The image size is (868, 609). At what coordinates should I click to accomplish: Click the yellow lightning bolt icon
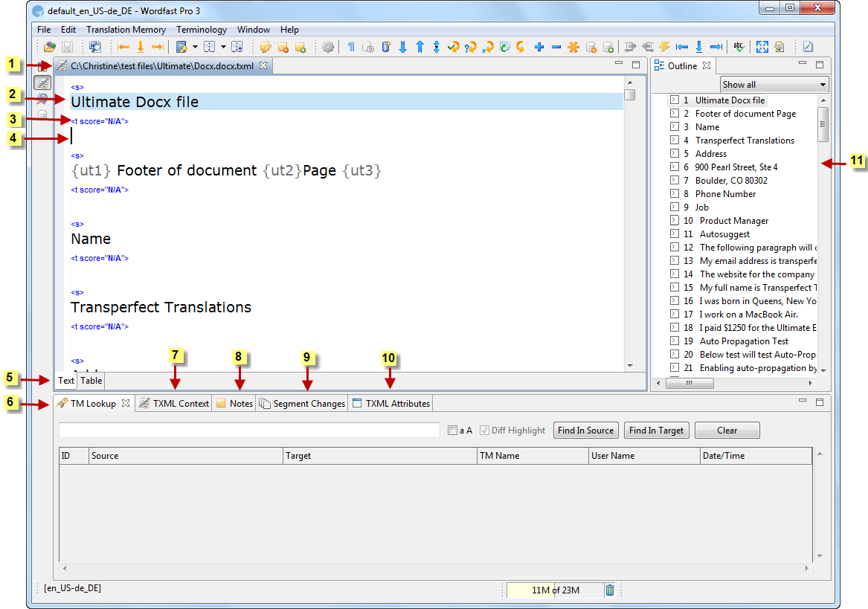coord(664,47)
